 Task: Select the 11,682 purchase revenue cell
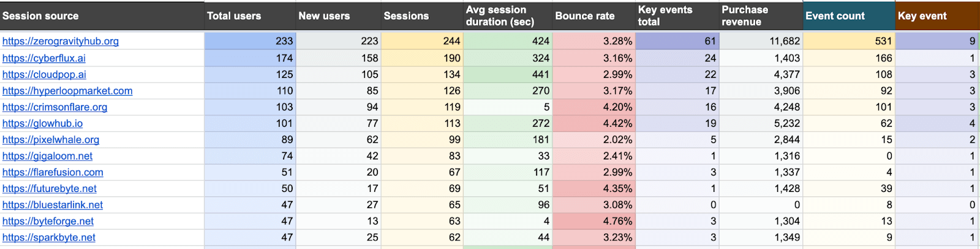761,41
